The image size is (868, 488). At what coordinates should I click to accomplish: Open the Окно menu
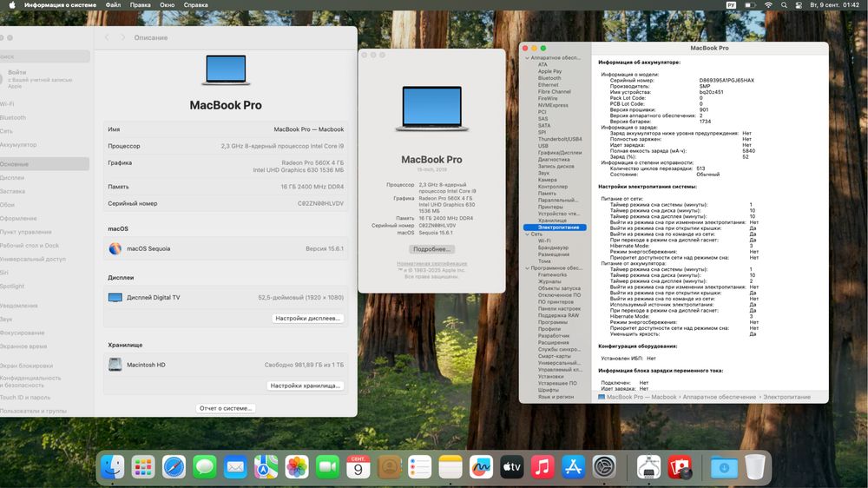pos(168,5)
